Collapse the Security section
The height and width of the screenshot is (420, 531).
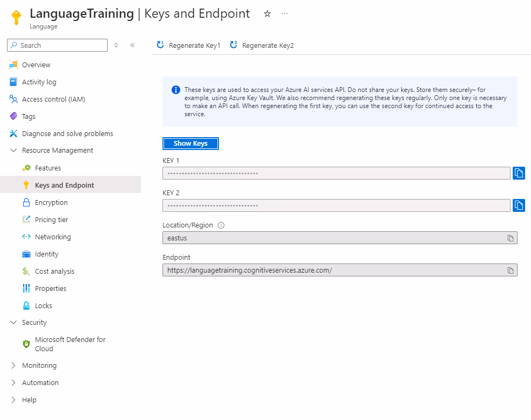pyautogui.click(x=13, y=323)
